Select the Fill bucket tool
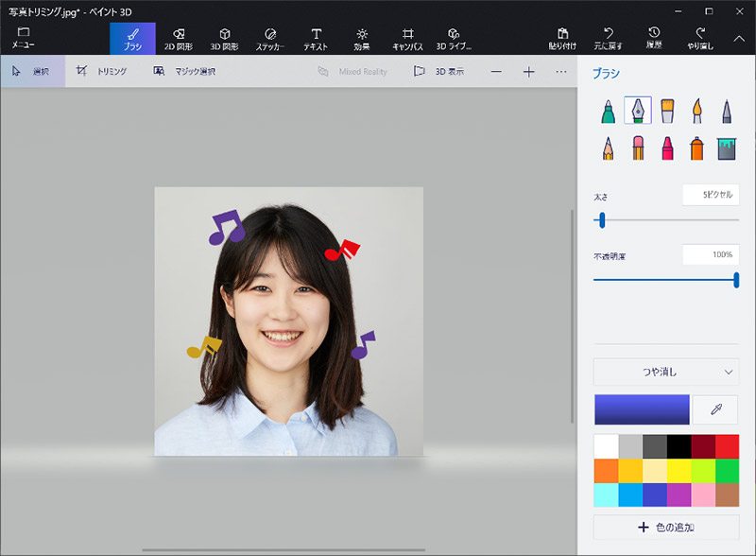This screenshot has width=756, height=556. click(x=726, y=148)
